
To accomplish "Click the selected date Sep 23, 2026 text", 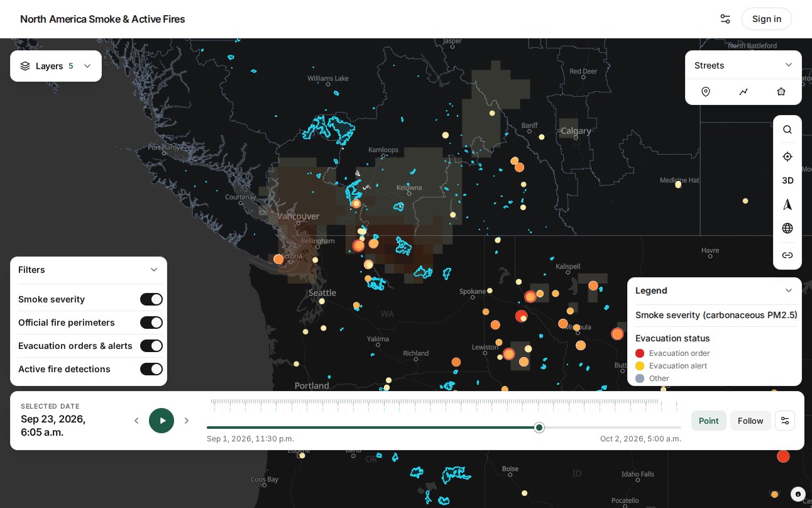I will coord(53,426).
